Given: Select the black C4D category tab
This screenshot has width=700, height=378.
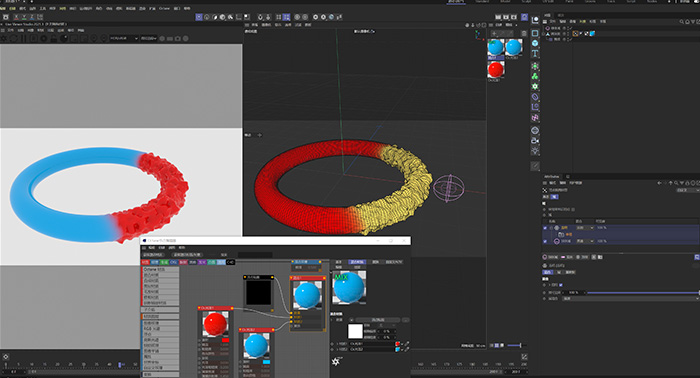Looking at the screenshot, I should pos(230,262).
